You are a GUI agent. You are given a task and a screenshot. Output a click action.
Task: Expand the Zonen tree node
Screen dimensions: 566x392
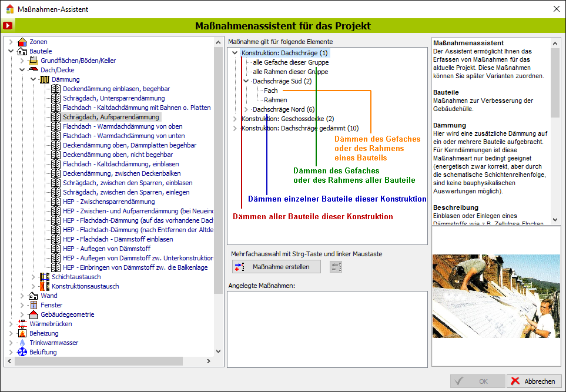click(x=11, y=42)
